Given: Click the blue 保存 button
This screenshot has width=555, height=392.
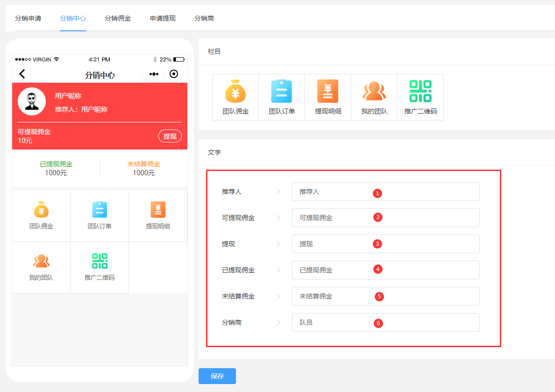Looking at the screenshot, I should (x=217, y=376).
